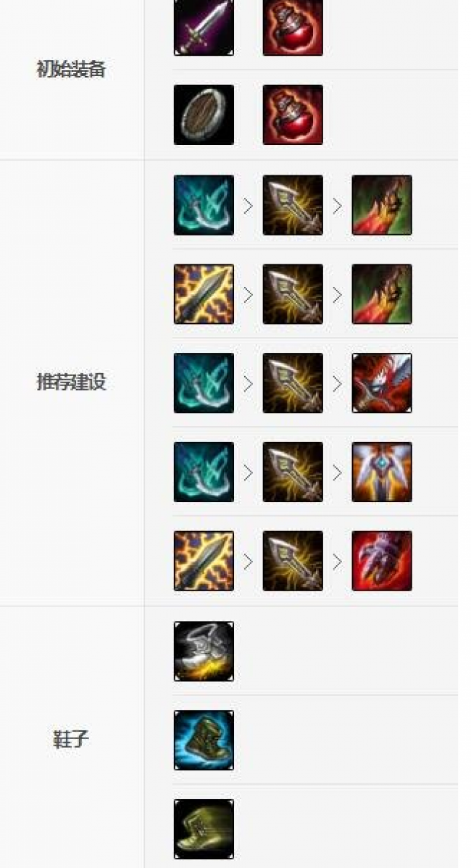Click the red-green claw item ending the first build

point(382,205)
